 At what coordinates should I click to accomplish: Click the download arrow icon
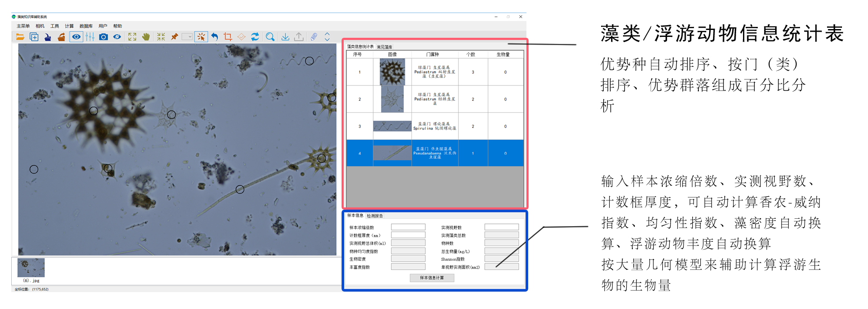pyautogui.click(x=285, y=37)
